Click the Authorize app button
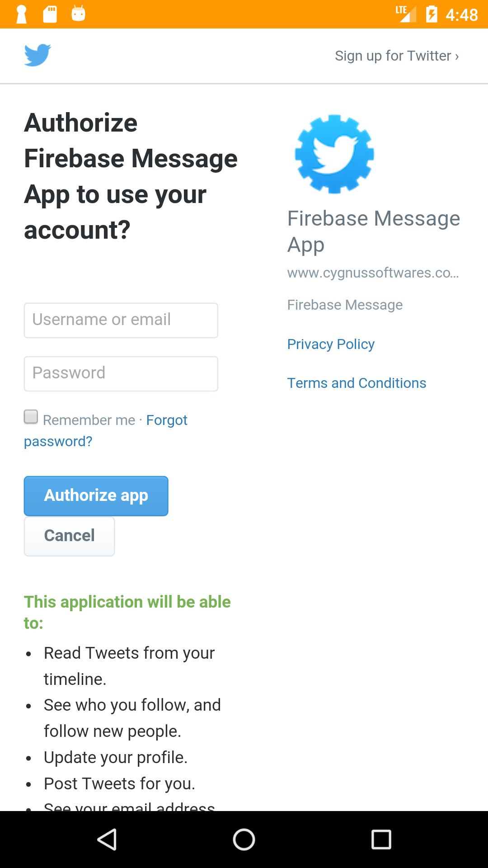The width and height of the screenshot is (488, 868). pos(96,496)
